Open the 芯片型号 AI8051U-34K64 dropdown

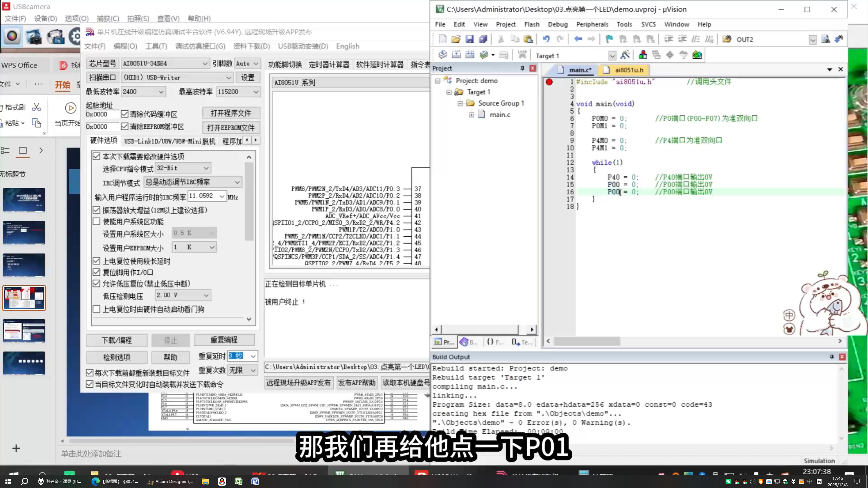click(x=205, y=63)
